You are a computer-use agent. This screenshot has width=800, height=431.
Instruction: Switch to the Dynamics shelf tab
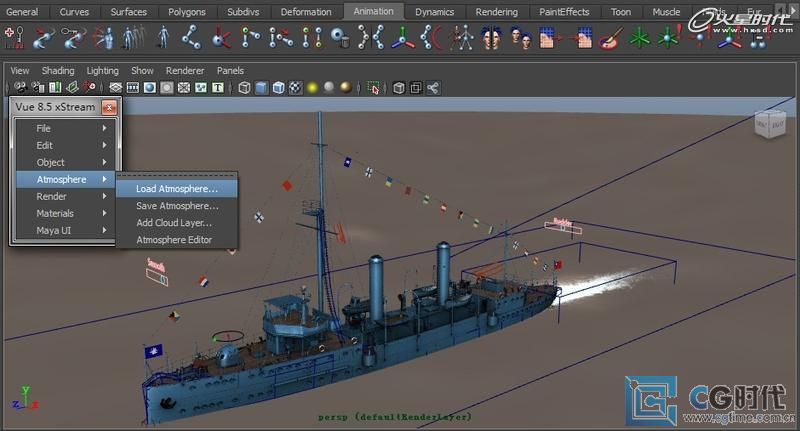coord(434,12)
